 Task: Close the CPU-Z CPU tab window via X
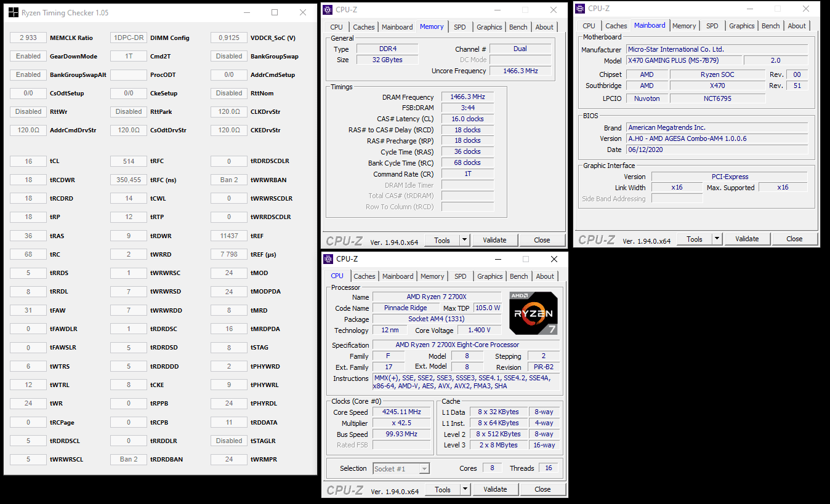click(554, 259)
